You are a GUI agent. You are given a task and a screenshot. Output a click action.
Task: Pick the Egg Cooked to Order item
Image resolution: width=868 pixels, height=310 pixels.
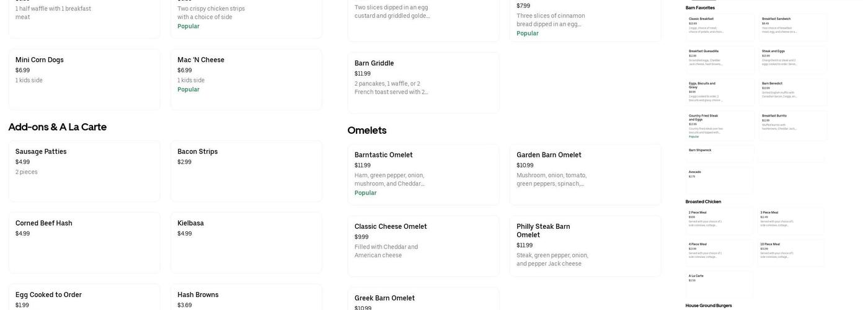(x=84, y=299)
